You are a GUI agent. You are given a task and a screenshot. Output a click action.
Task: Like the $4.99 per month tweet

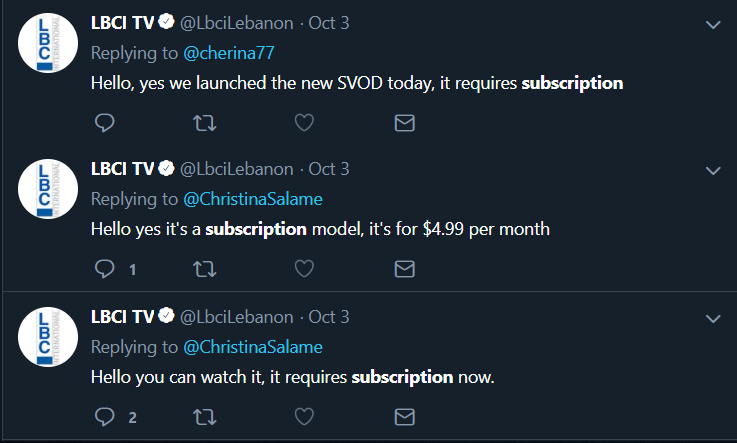[305, 269]
